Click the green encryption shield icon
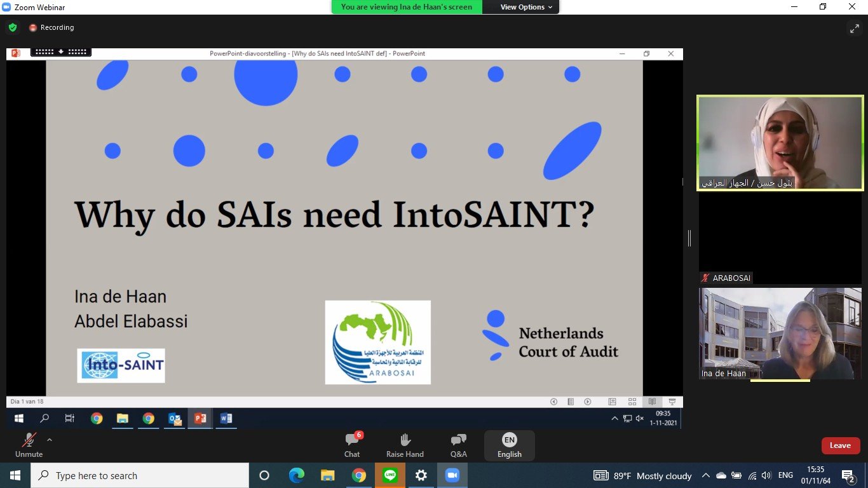 pyautogui.click(x=13, y=27)
